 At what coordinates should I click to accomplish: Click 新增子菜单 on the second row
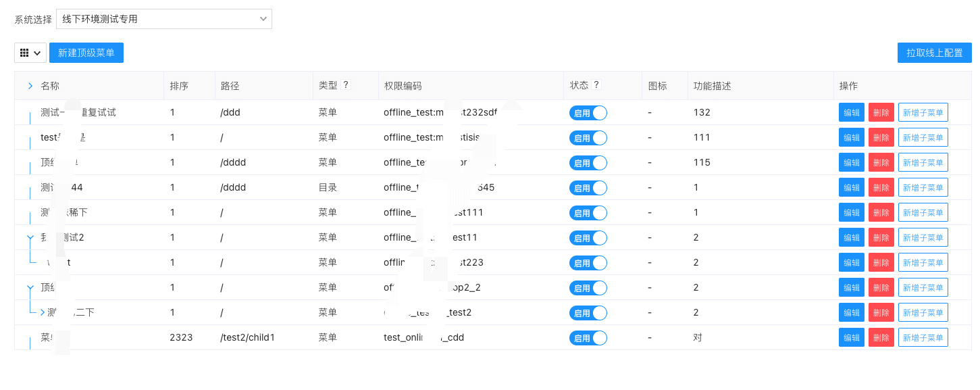pos(923,137)
